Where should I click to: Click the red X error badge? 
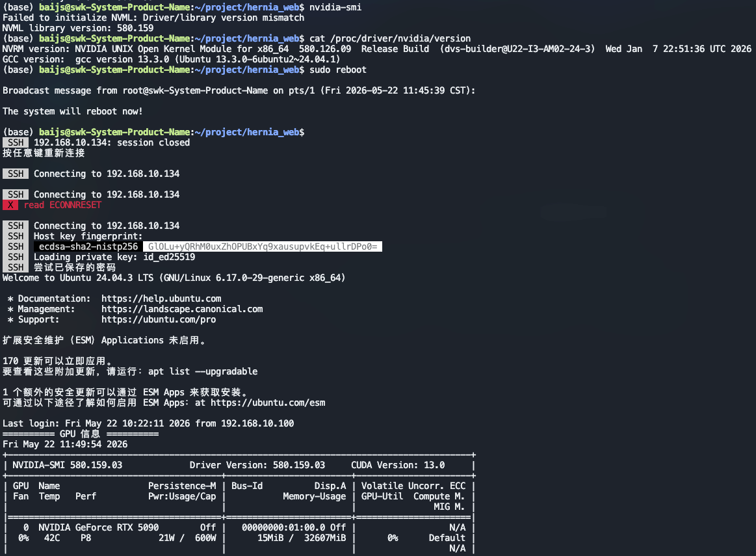10,205
